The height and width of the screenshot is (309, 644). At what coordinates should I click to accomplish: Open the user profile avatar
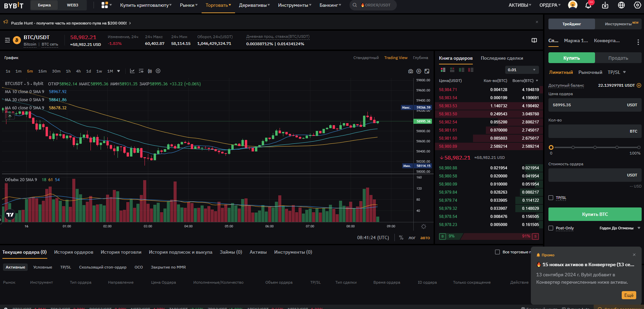573,5
